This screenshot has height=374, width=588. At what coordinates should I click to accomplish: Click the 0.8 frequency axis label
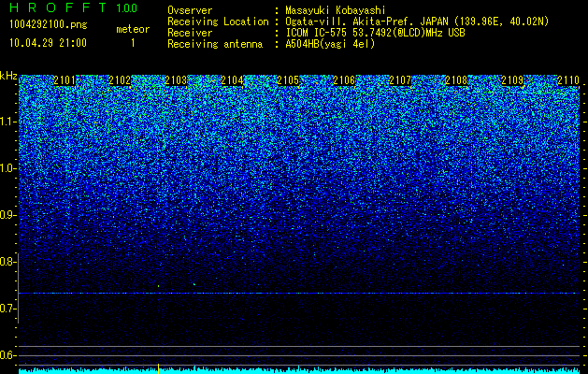(x=7, y=262)
